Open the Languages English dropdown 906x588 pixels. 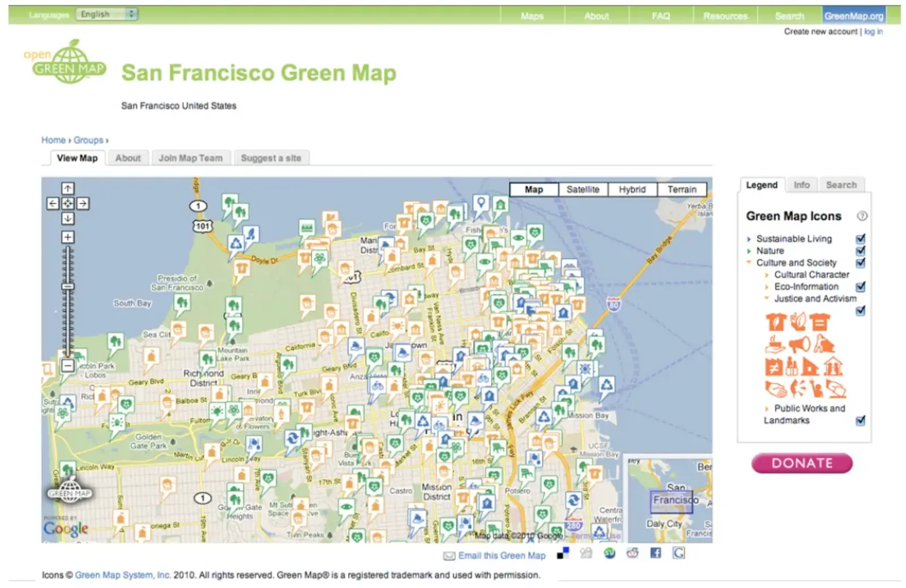[107, 14]
